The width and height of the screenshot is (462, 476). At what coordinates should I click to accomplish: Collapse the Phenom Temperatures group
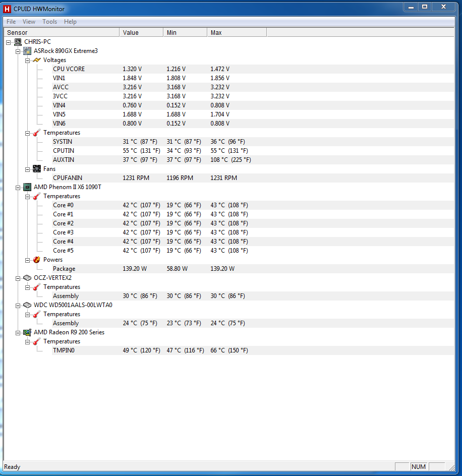(x=27, y=197)
